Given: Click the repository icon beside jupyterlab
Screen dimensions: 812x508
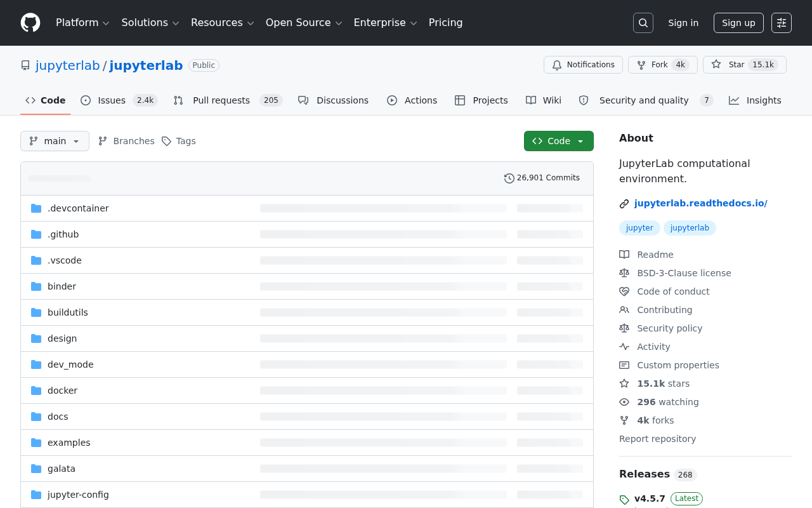Looking at the screenshot, I should tap(25, 65).
